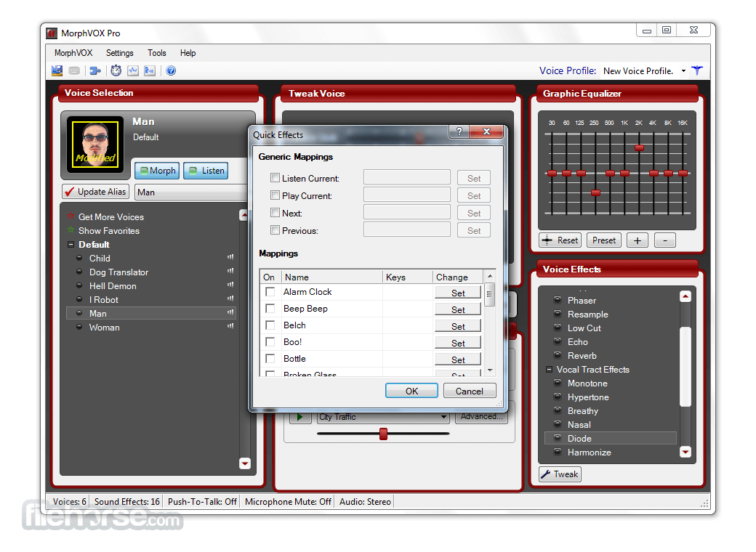Click Set for Alarm Clock mapping
The width and height of the screenshot is (756, 552).
(458, 293)
